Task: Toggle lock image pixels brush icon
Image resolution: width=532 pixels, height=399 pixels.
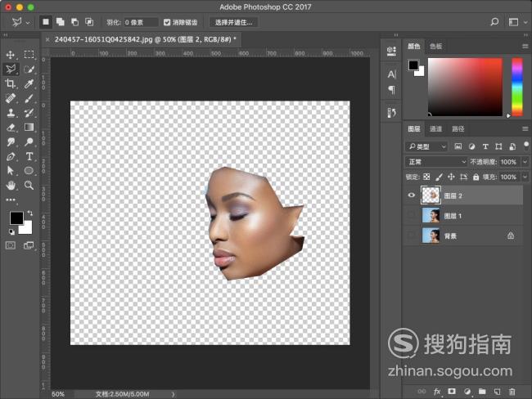Action: coord(439,177)
